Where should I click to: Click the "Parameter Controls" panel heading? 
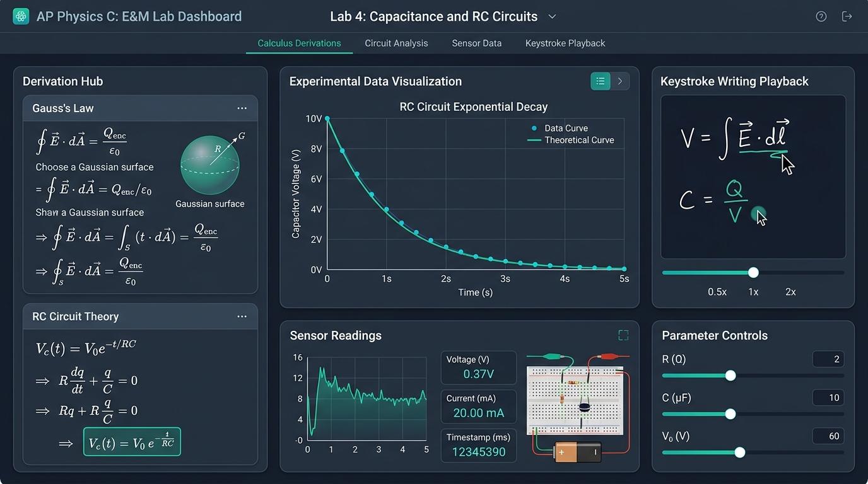pos(715,335)
